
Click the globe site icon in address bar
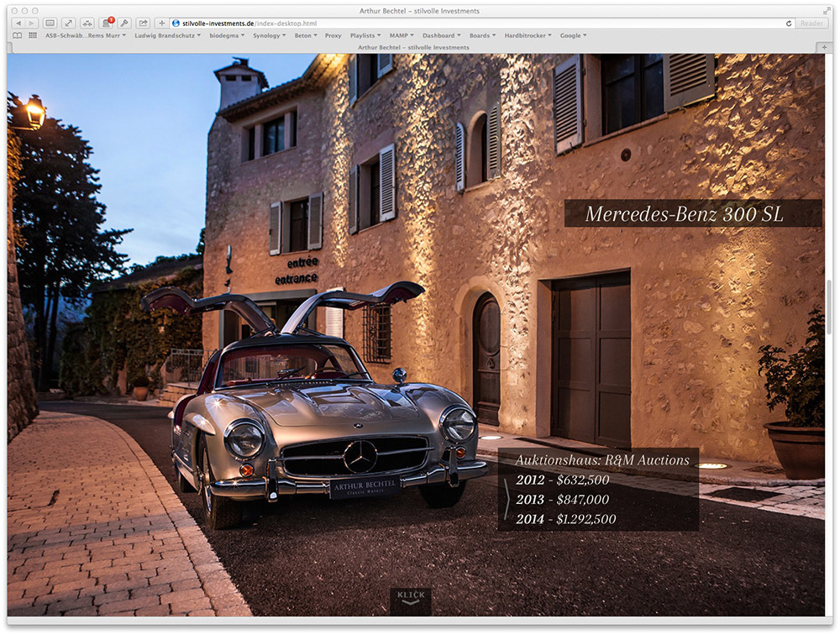tap(176, 23)
